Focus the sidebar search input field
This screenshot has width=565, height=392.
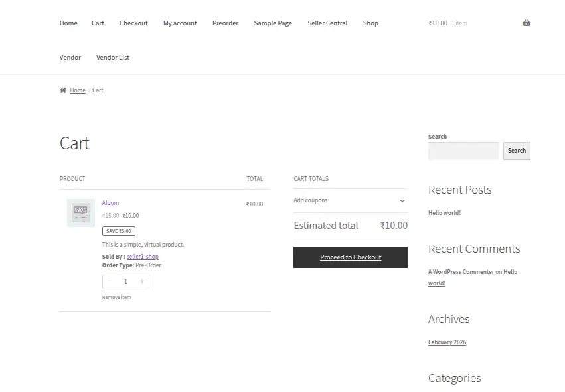pyautogui.click(x=463, y=151)
